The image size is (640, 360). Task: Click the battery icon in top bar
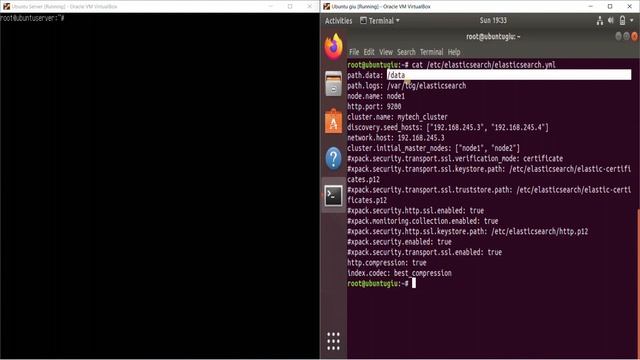(622, 20)
